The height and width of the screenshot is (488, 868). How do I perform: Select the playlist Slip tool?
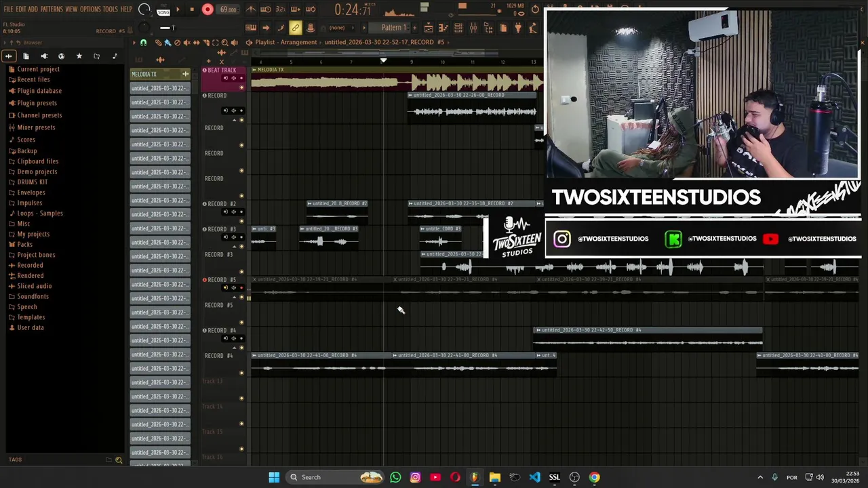[x=196, y=42]
